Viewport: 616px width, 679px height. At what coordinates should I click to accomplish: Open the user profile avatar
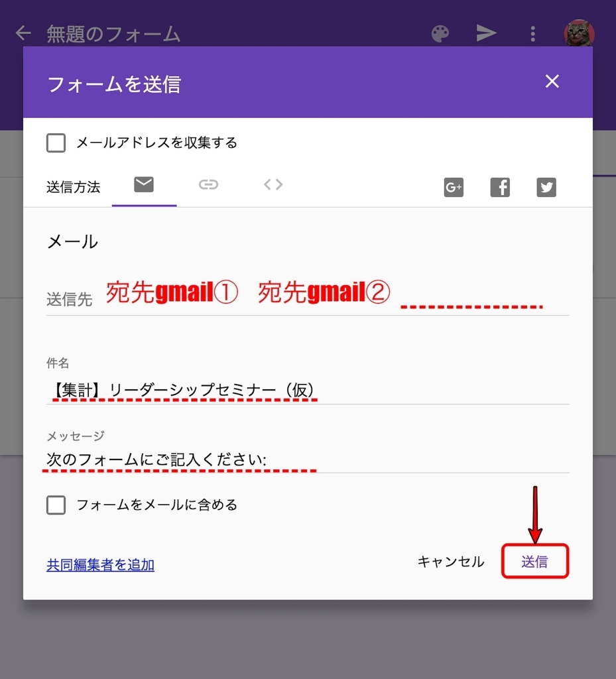[580, 33]
